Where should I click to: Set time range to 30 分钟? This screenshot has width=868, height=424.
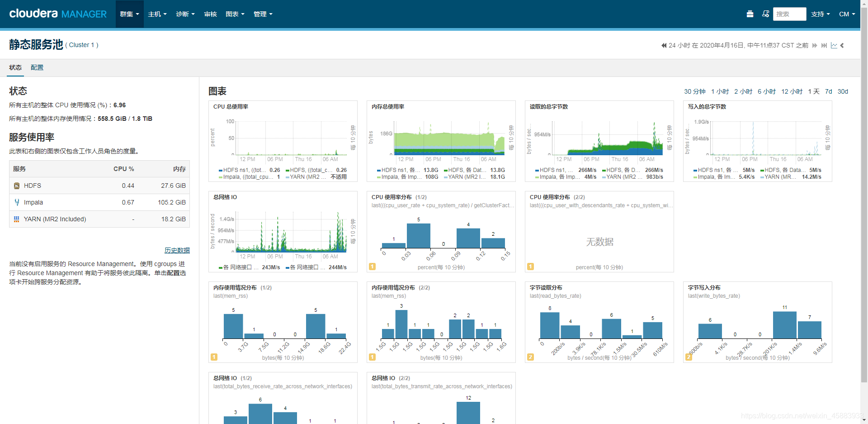[x=695, y=91]
